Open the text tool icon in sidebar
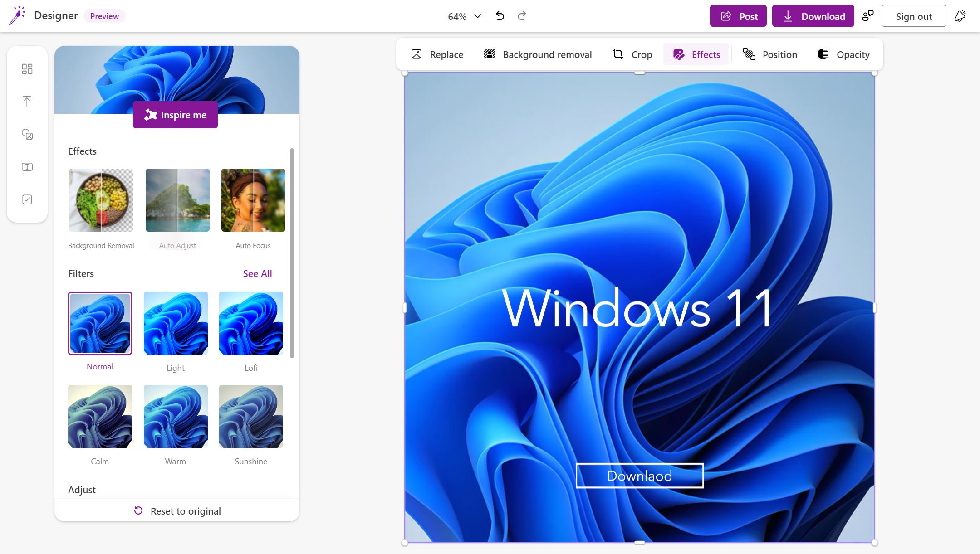Viewport: 980px width, 554px height. tap(27, 167)
